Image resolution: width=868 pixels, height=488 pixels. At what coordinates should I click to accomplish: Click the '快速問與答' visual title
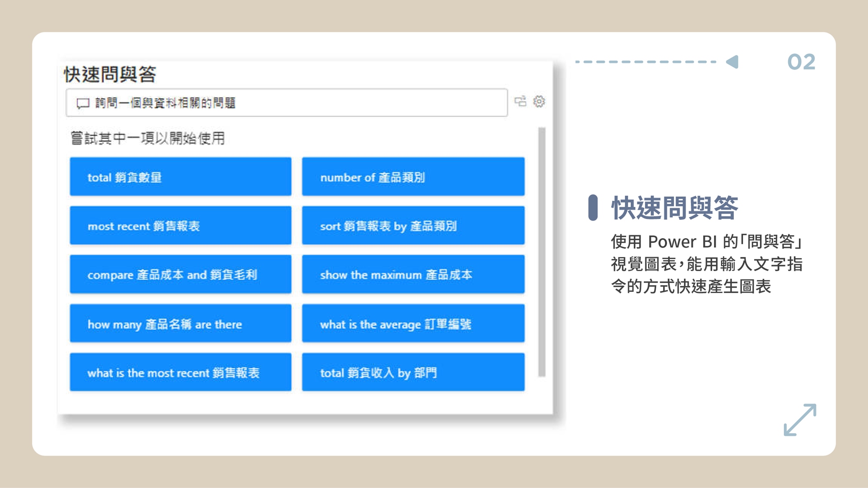(x=110, y=75)
